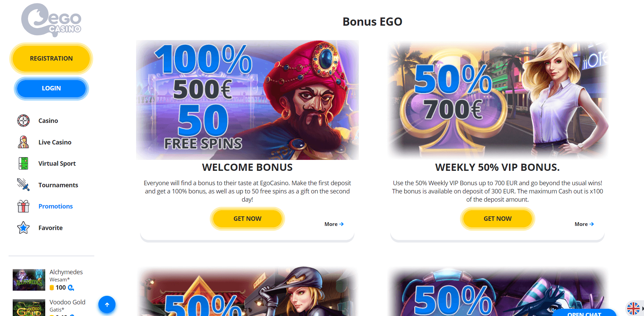Click the Promotions gift box icon
The width and height of the screenshot is (644, 316).
tap(23, 206)
